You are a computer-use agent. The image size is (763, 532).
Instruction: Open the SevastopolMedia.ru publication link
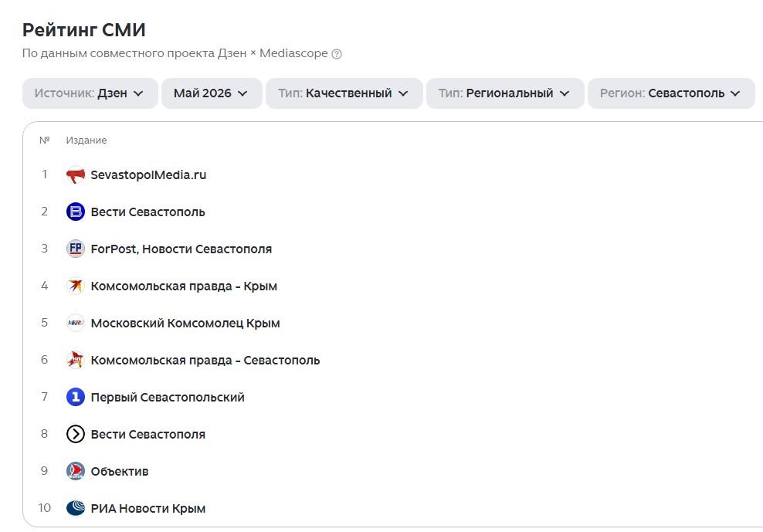point(148,175)
